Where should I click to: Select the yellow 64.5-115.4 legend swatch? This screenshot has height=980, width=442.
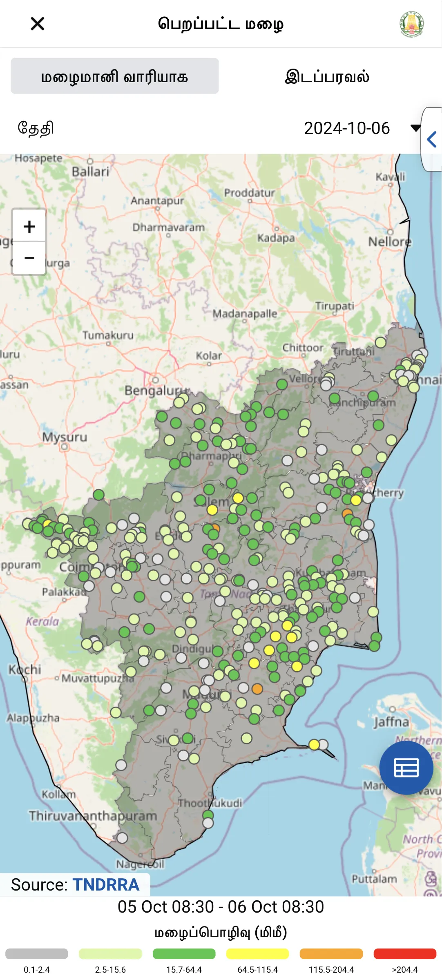pyautogui.click(x=258, y=954)
